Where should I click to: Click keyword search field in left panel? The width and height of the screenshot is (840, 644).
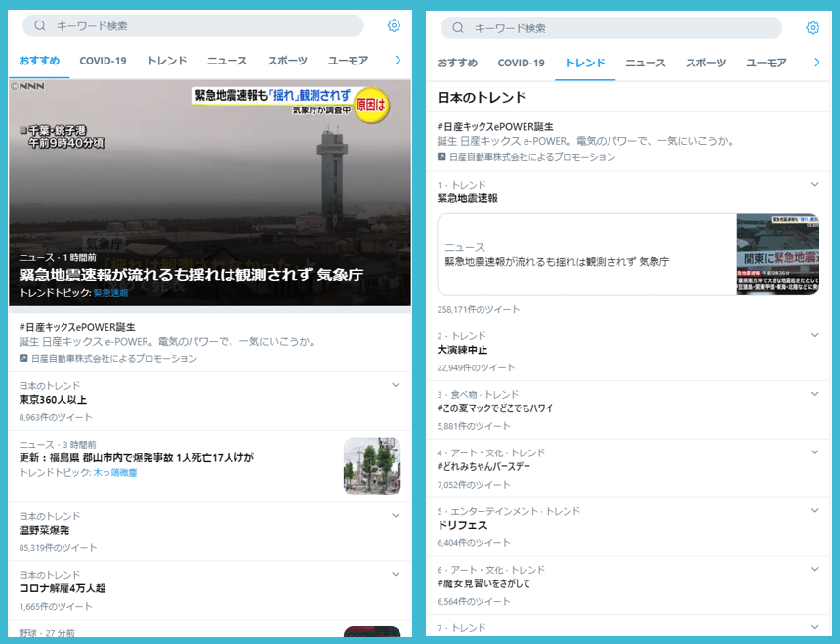192,25
